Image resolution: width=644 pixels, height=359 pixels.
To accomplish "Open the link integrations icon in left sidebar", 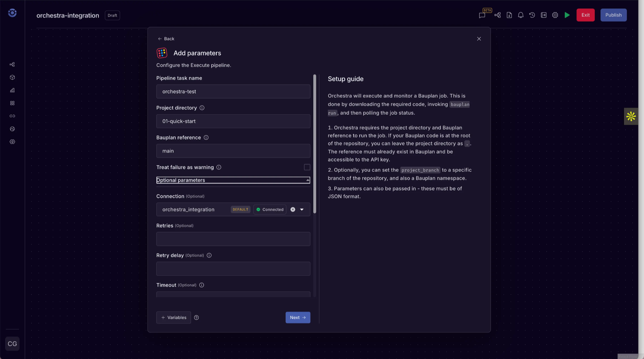I will [x=12, y=116].
